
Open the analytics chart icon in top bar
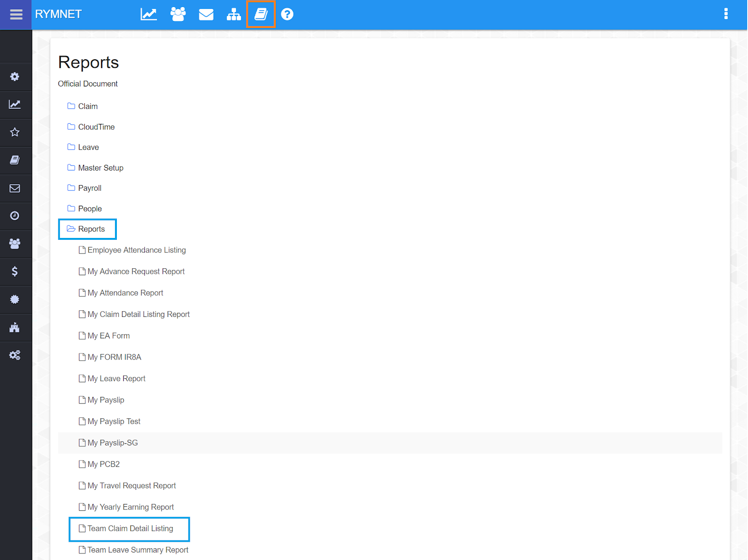tap(148, 14)
